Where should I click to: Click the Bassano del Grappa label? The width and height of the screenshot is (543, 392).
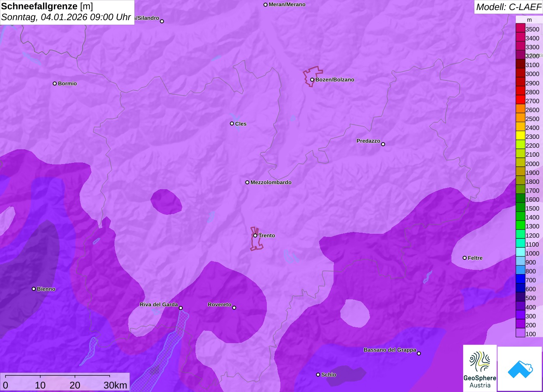click(390, 350)
